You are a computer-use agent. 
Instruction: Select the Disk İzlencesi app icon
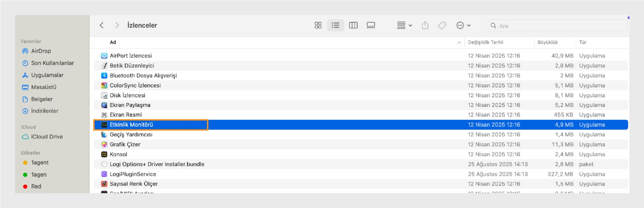[104, 95]
